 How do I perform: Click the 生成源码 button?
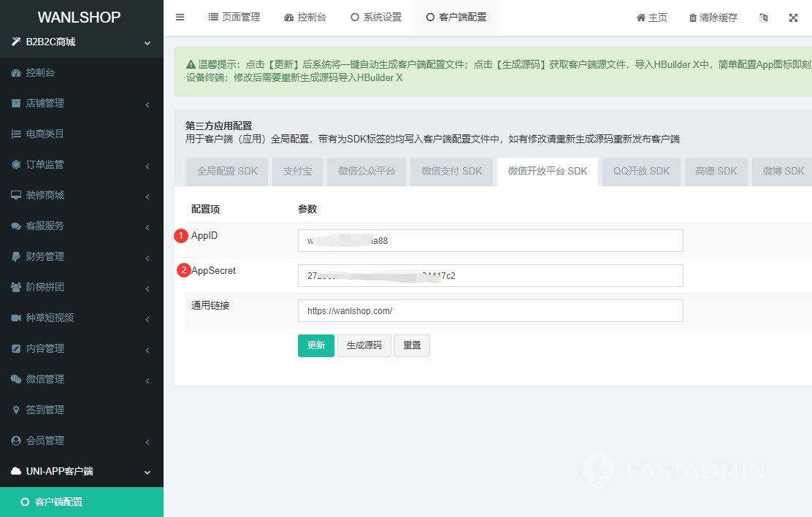pos(364,345)
